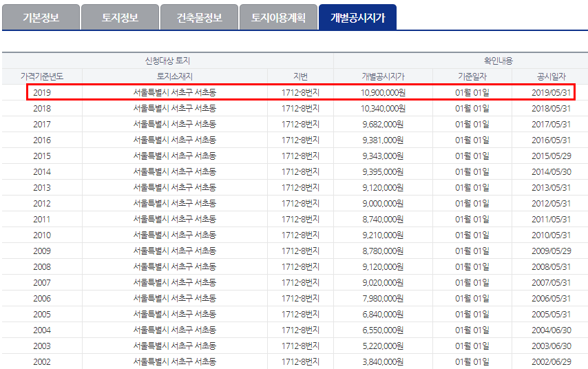Click the 지번 column header
The width and height of the screenshot is (588, 369).
(x=300, y=76)
